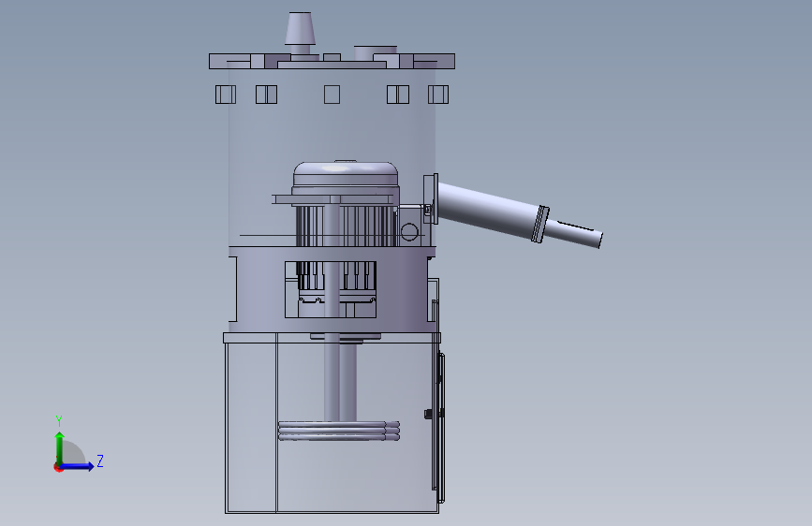Select the rectangular inspection window on the middle housing

(331, 289)
